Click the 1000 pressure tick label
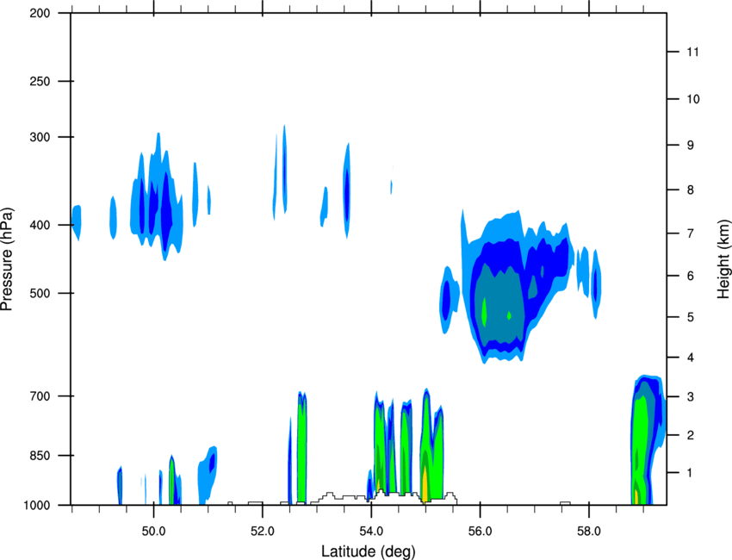Screen dimensions: 732x560 tap(36, 505)
